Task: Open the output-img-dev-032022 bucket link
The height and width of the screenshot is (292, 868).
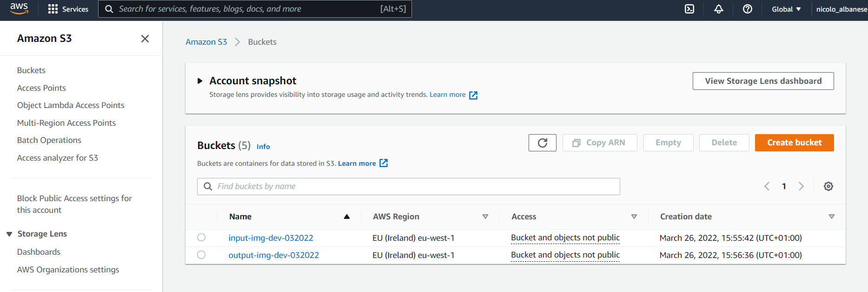Action: (x=273, y=255)
